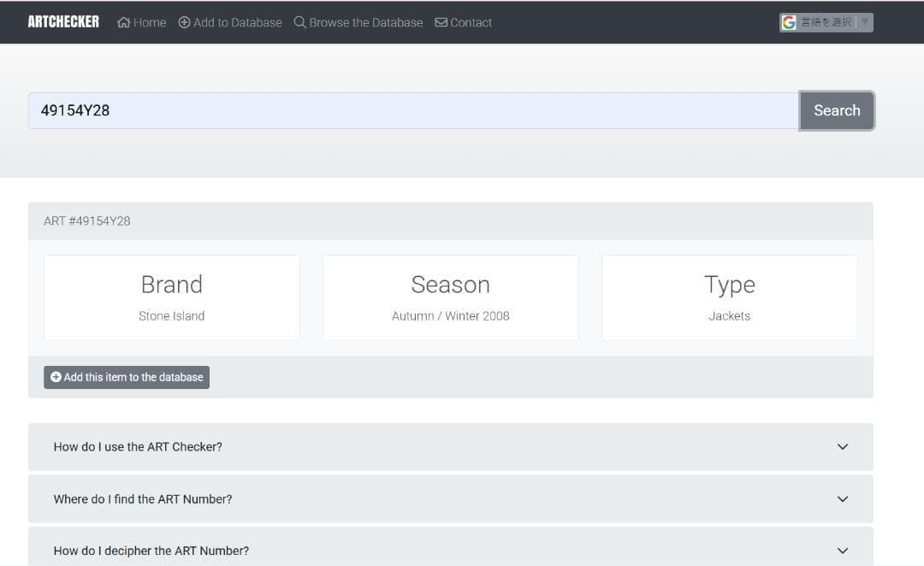
Task: Select the Brand Stone Island card
Action: [x=172, y=298]
